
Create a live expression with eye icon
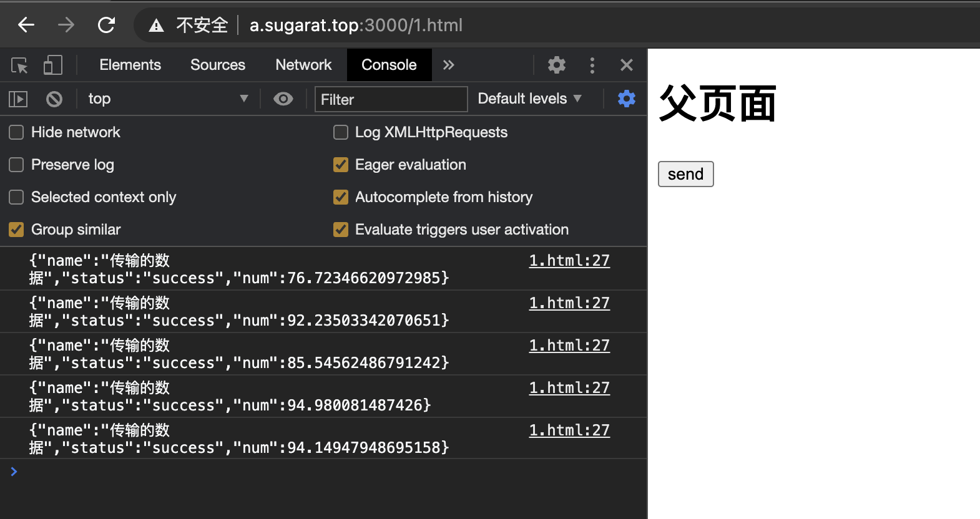pyautogui.click(x=283, y=99)
